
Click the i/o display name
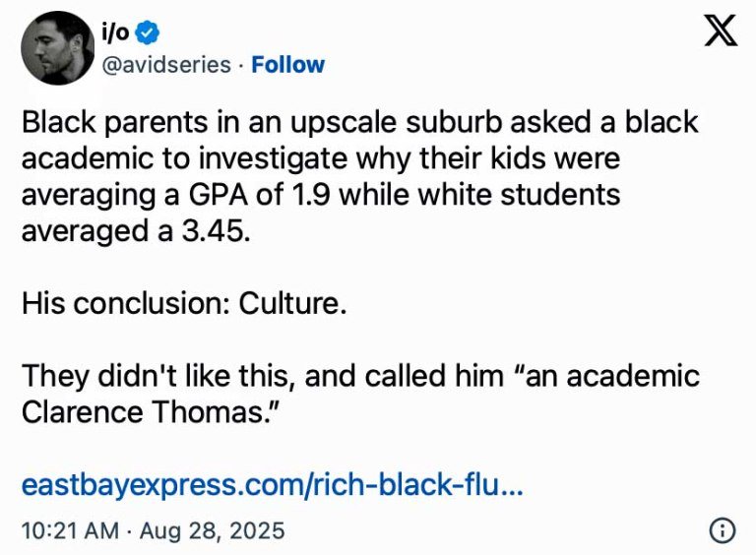pyautogui.click(x=117, y=33)
